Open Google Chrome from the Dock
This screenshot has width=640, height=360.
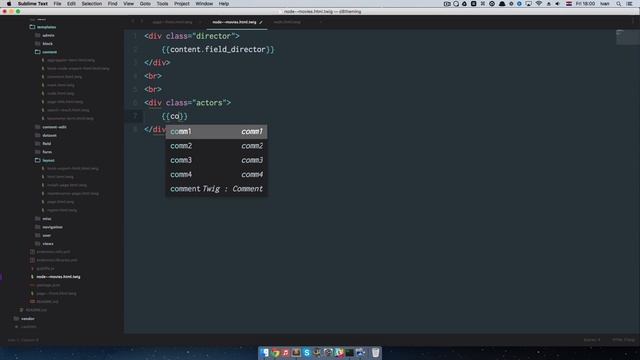(x=276, y=352)
